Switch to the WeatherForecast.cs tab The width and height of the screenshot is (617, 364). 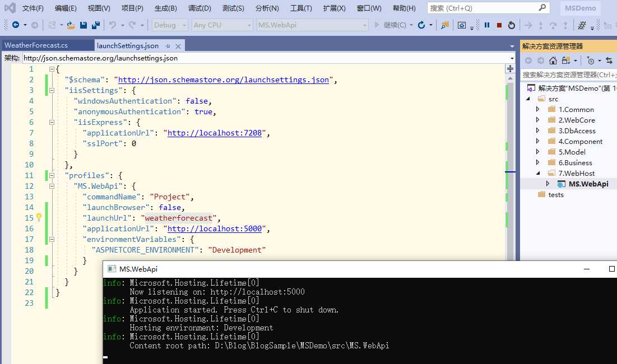(x=36, y=45)
